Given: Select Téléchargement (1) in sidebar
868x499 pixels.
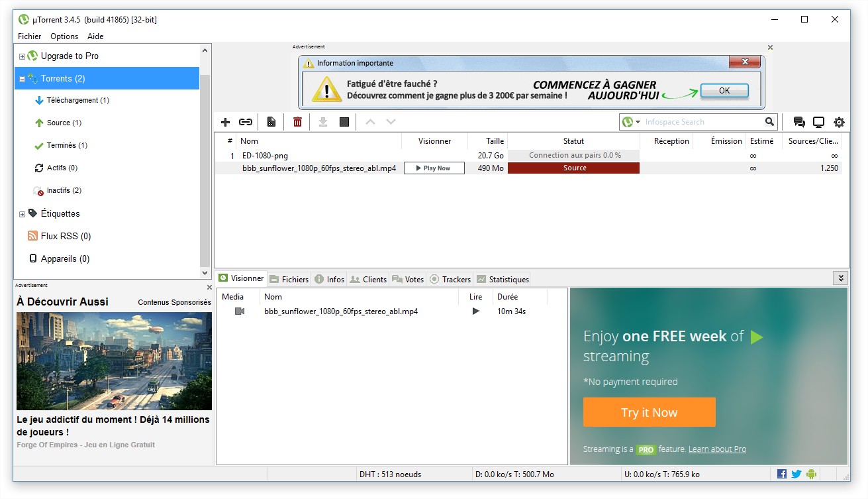Looking at the screenshot, I should pos(77,101).
